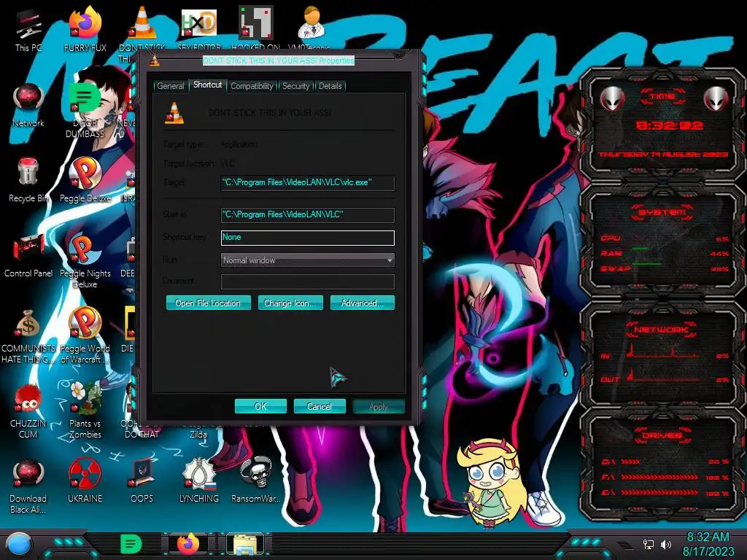
Task: Click the Start in path field
Action: click(x=308, y=215)
